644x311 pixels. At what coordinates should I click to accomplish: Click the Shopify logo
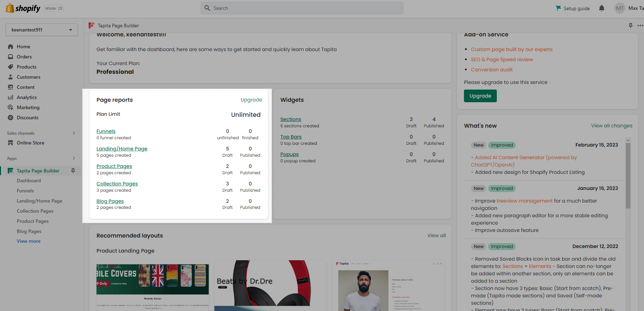[23, 8]
